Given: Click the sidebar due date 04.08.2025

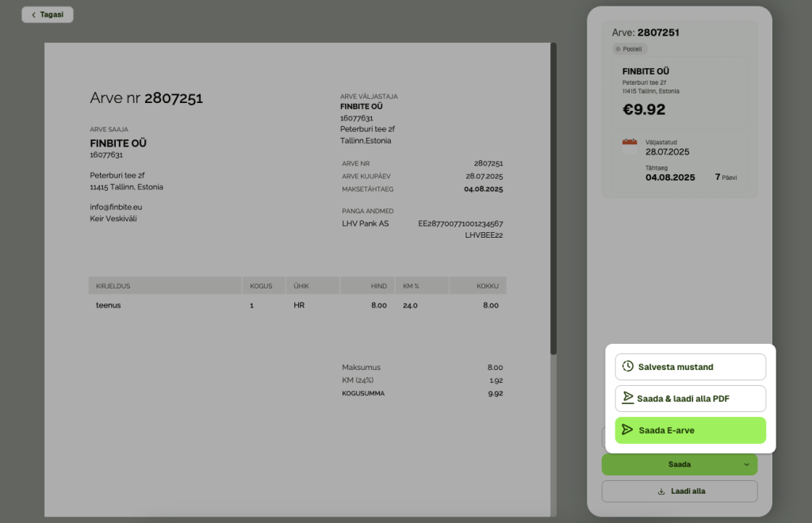Looking at the screenshot, I should pos(670,178).
